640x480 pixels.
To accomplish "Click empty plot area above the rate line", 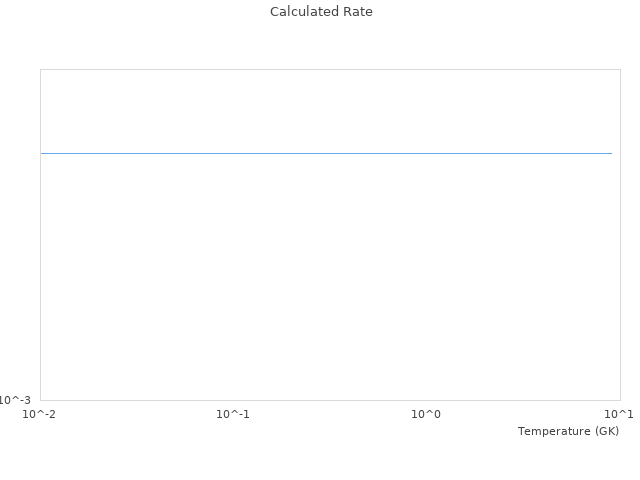I will click(x=326, y=110).
